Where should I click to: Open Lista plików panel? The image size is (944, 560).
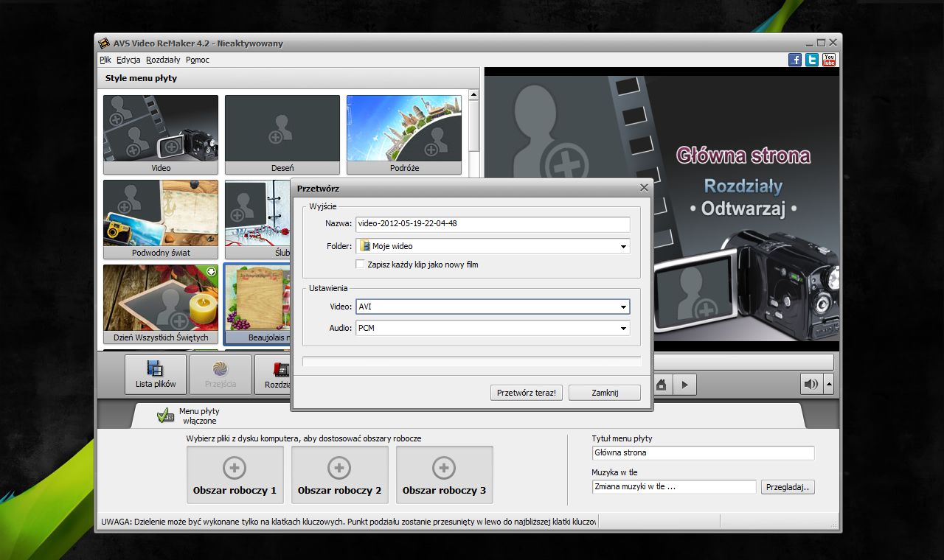(156, 374)
